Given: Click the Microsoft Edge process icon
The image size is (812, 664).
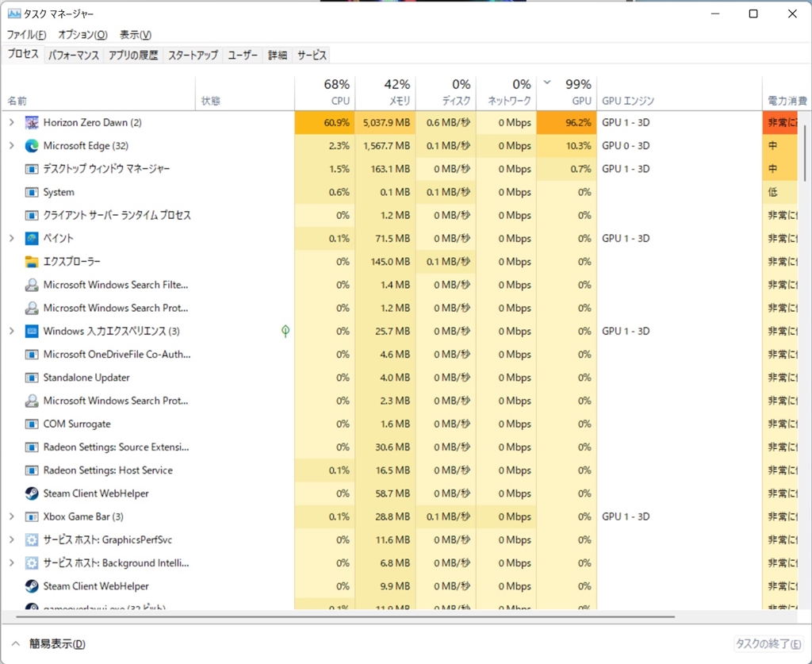Looking at the screenshot, I should [x=32, y=146].
